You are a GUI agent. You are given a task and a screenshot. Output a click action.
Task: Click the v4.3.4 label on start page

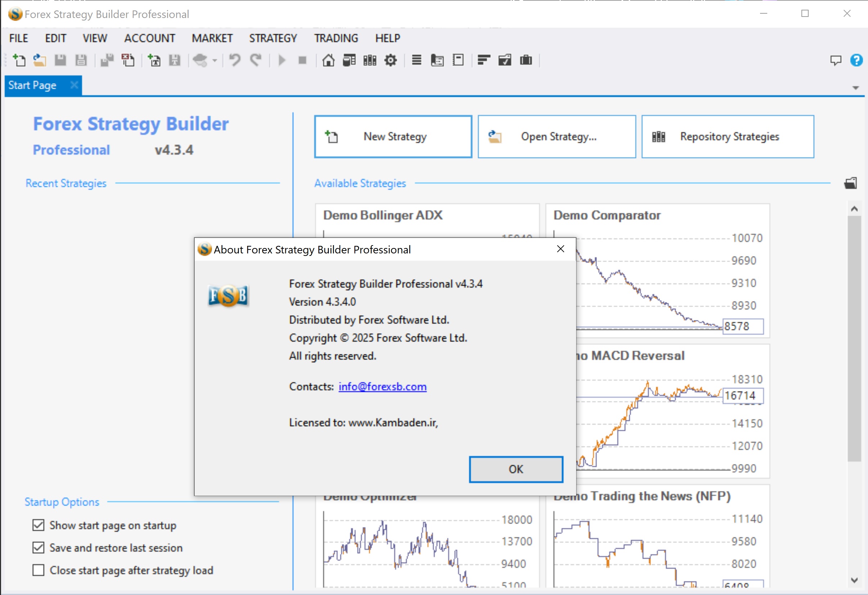pos(174,150)
